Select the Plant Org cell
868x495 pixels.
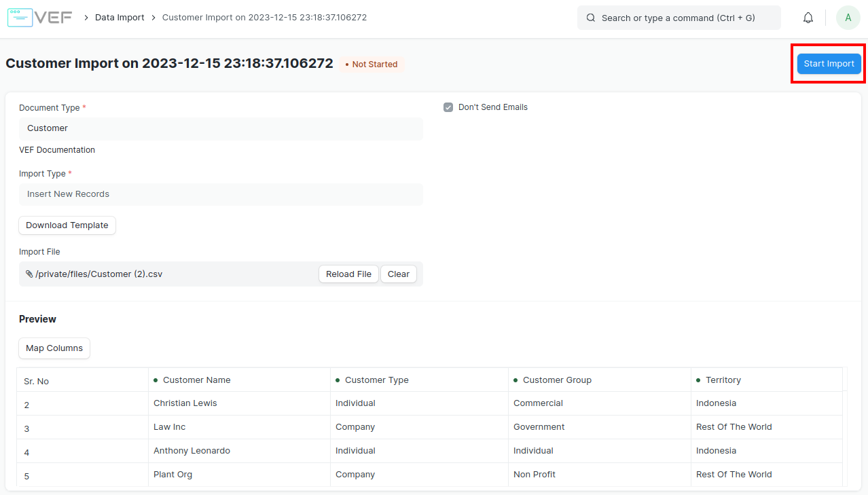[x=239, y=475]
